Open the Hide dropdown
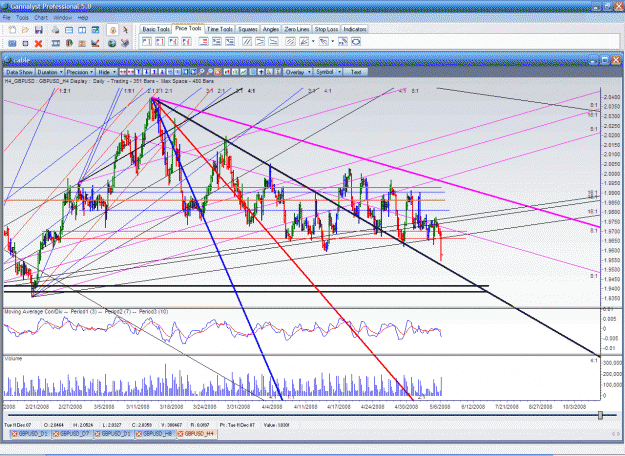Image resolution: width=625 pixels, height=456 pixels. (x=107, y=72)
